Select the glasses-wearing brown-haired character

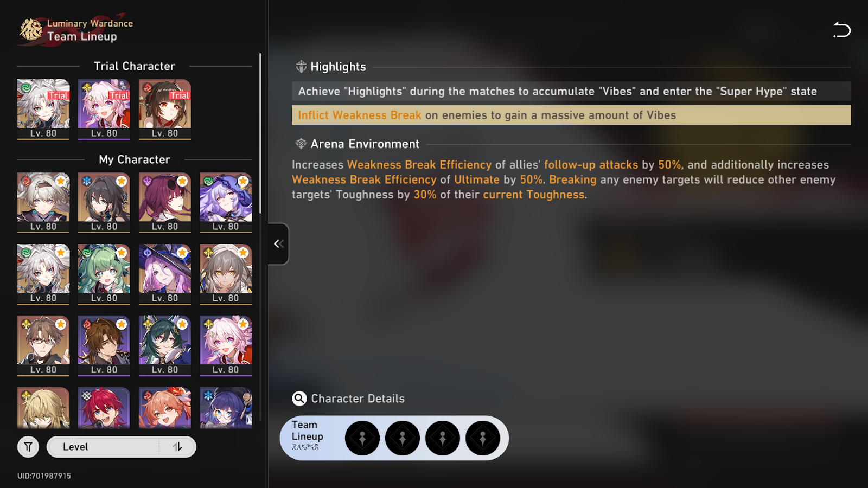(x=43, y=345)
